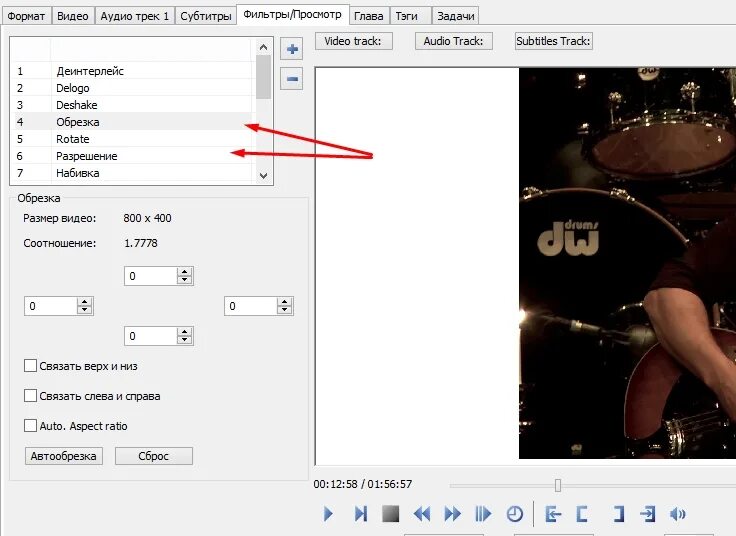Open the Глава tab
736x536 pixels.
368,16
